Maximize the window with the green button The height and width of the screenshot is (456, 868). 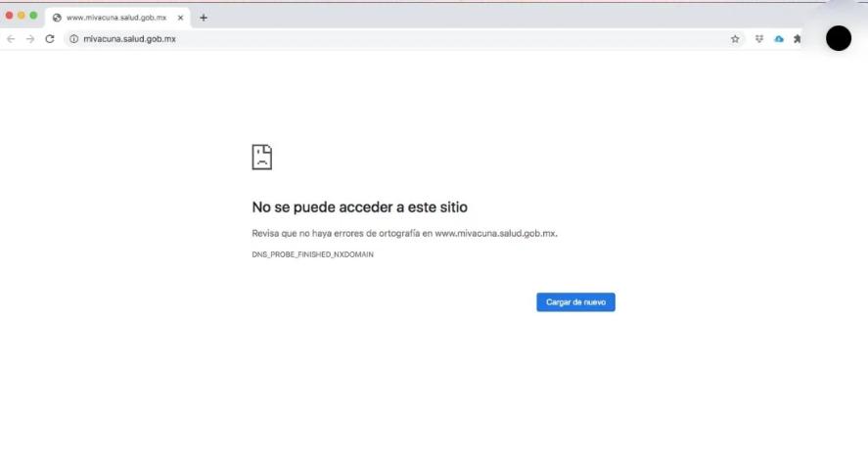click(x=33, y=16)
